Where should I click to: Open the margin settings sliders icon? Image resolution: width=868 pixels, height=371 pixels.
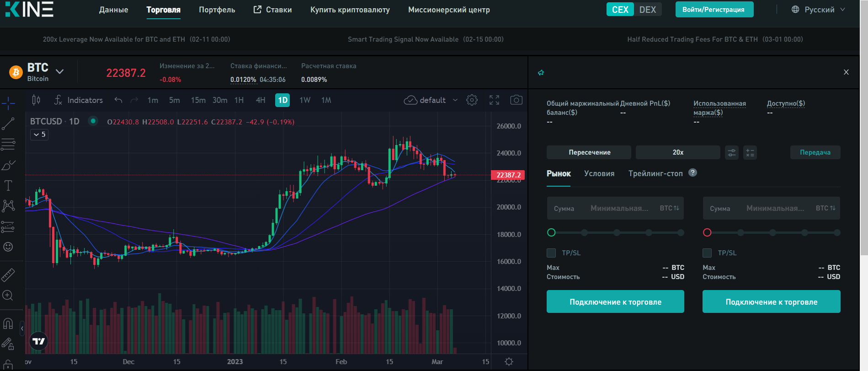pyautogui.click(x=732, y=152)
